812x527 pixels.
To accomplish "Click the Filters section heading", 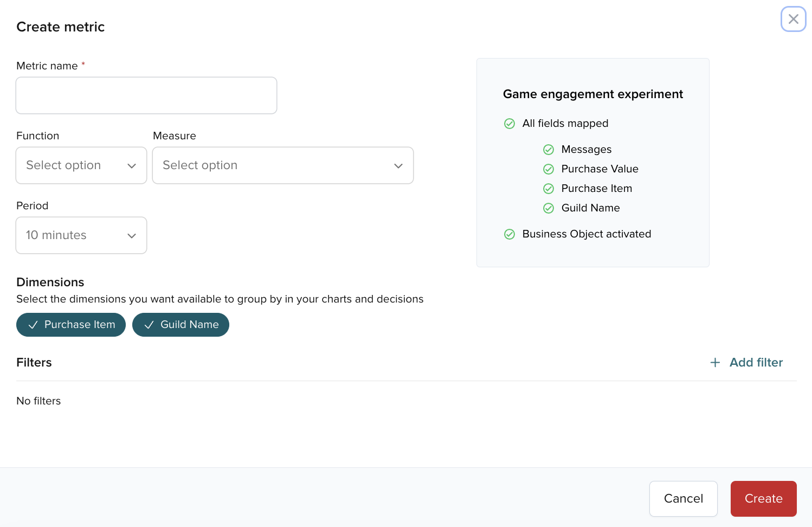I will [34, 362].
